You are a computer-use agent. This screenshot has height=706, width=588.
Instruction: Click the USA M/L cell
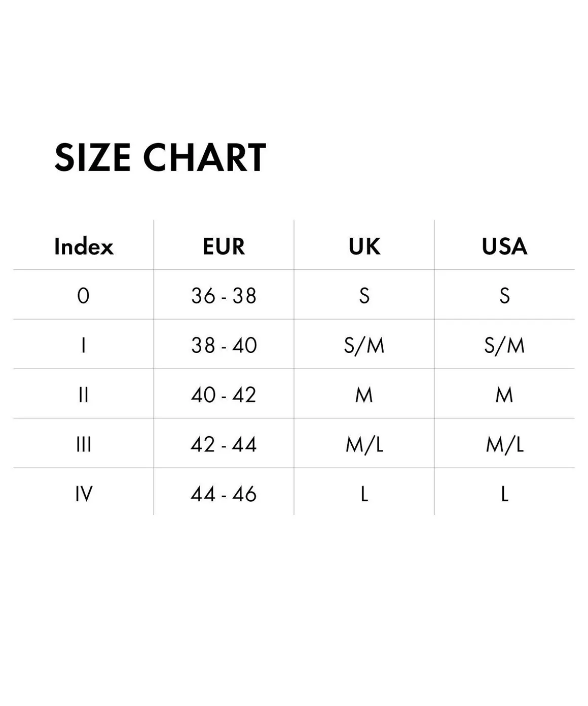click(x=504, y=444)
